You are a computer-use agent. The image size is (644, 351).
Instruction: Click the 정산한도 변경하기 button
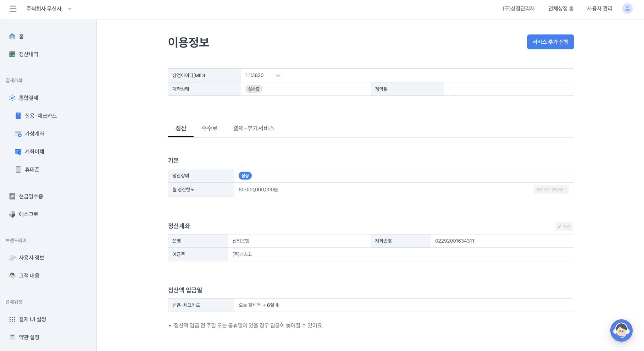pyautogui.click(x=551, y=190)
